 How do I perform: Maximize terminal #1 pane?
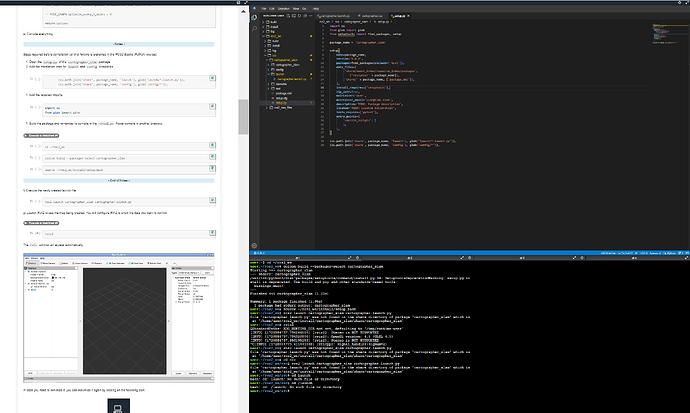click(x=350, y=258)
